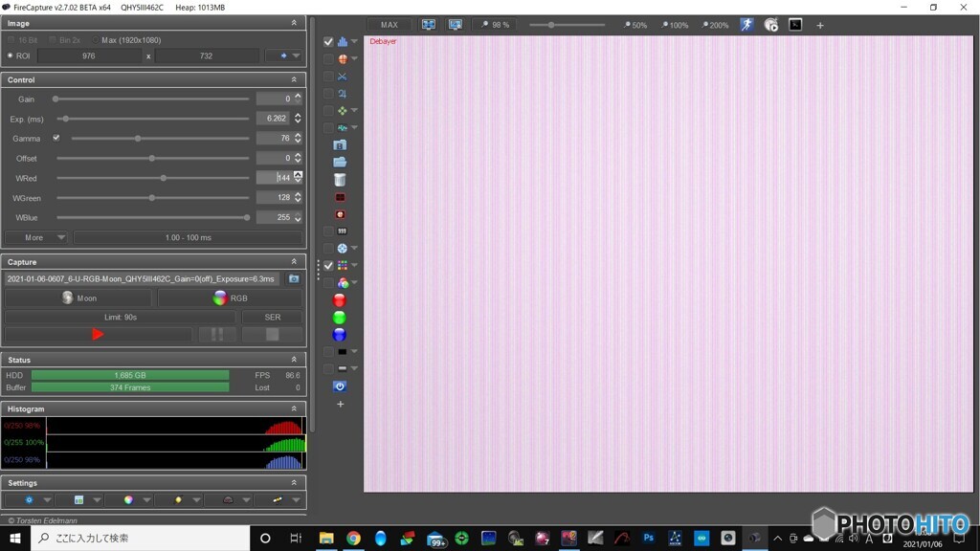Click the trash bin icon in sidebar
This screenshot has width=980, height=551.
coord(340,180)
